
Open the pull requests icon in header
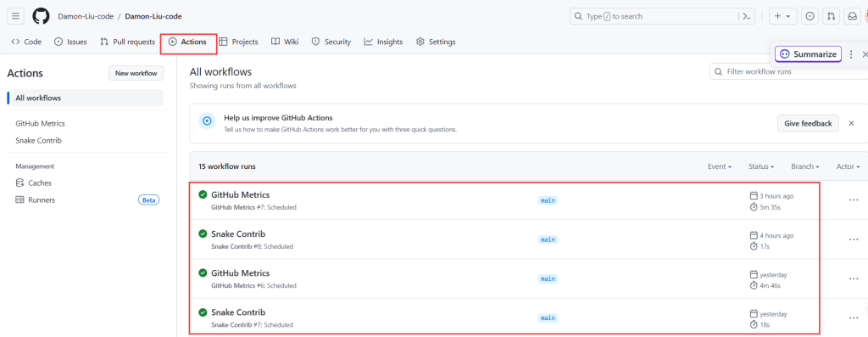[x=831, y=17]
